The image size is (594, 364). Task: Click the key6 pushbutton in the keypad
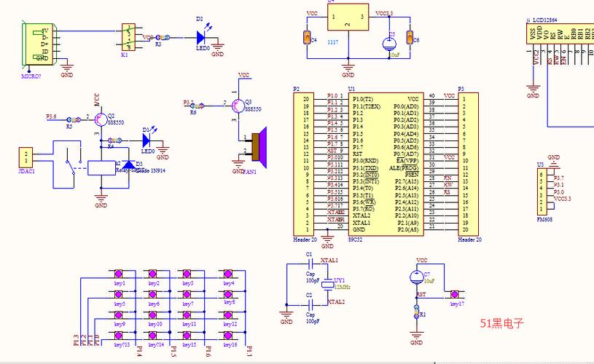tap(152, 294)
